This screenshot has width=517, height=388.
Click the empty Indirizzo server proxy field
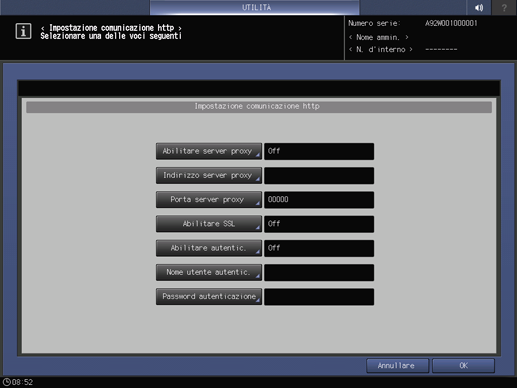319,176
